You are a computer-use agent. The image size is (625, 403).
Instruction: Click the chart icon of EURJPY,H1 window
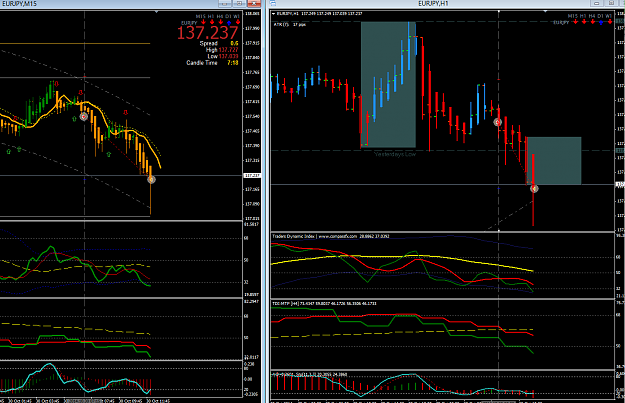click(273, 3)
